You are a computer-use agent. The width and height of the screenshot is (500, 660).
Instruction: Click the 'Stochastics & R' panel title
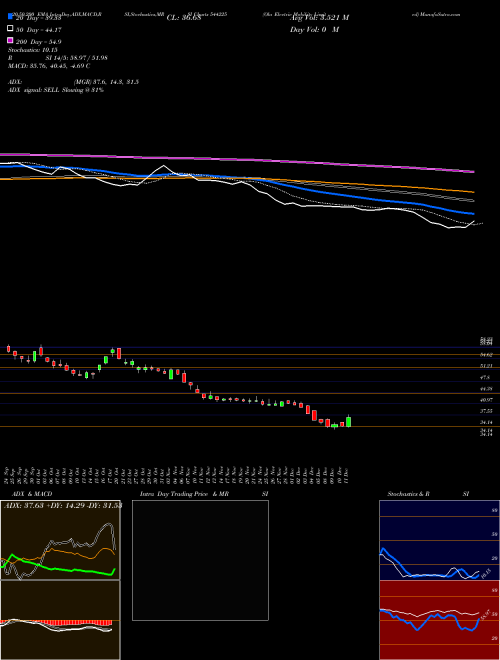pos(409,494)
